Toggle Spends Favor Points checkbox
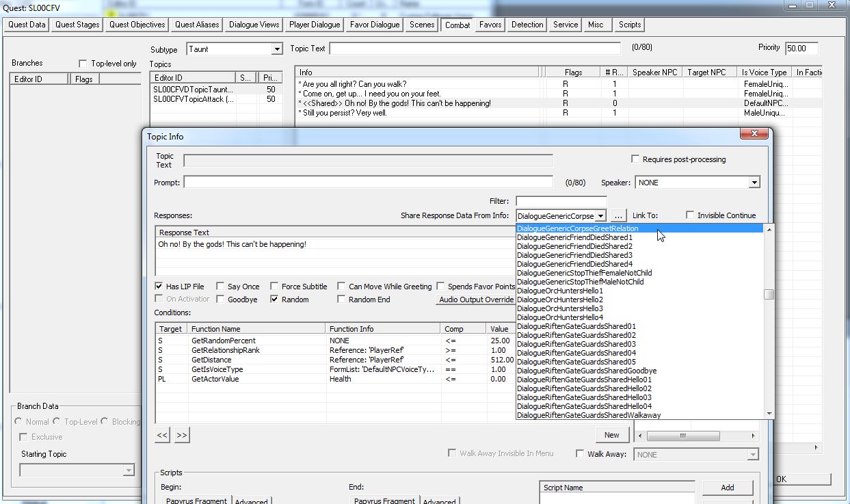 coord(441,287)
